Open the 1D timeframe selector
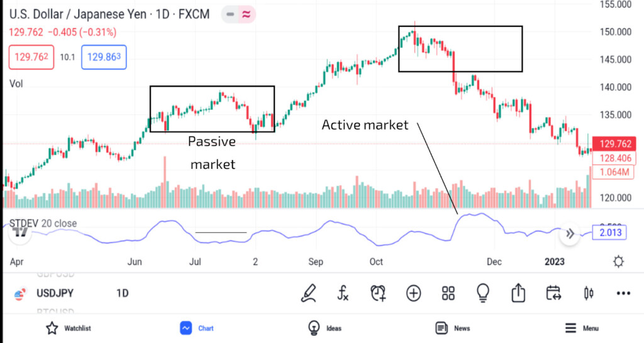644x343 pixels. pos(123,293)
